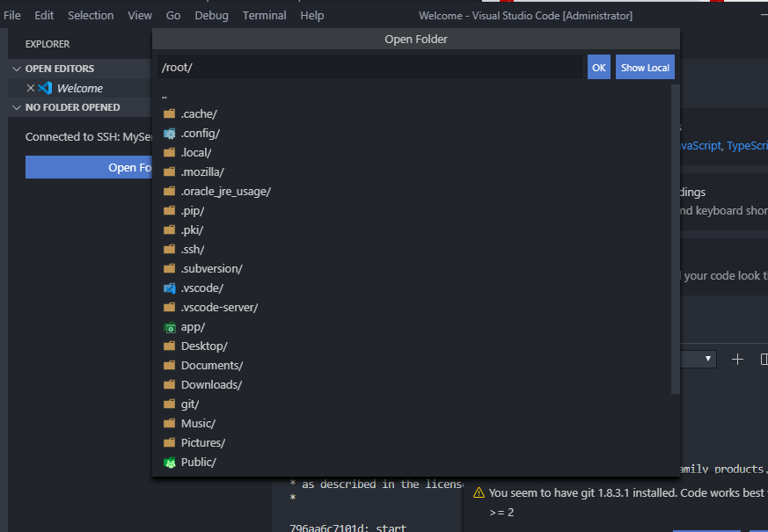Click the Open Folder sidebar button

click(89, 167)
